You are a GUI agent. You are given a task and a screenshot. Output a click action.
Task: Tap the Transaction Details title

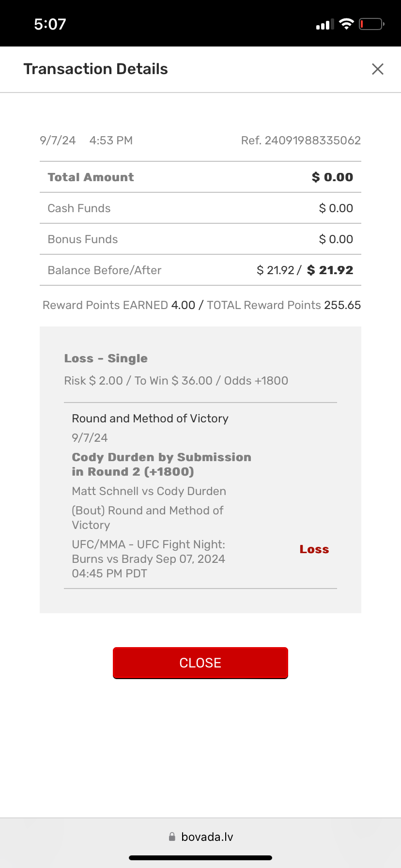pos(95,69)
